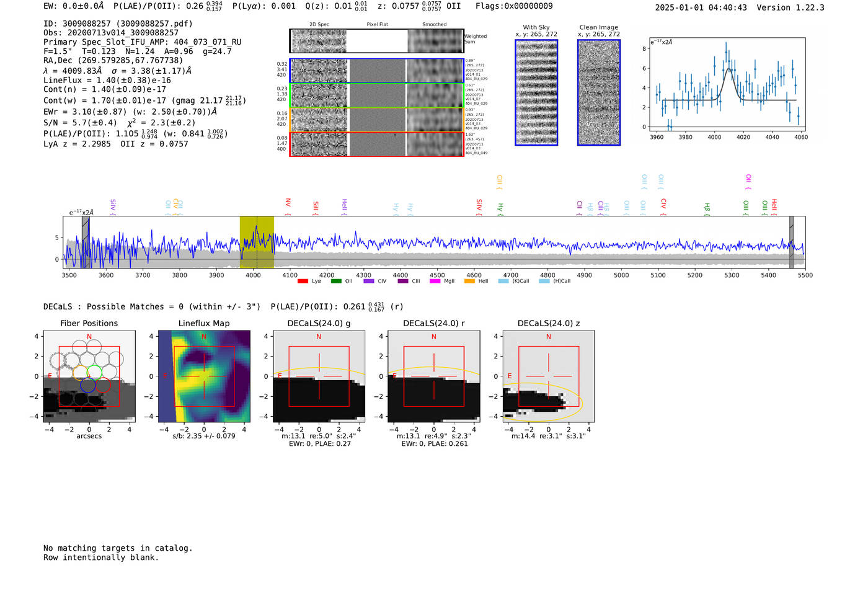Select the Primary Spec_Slot_IFU_AMP line

point(143,42)
